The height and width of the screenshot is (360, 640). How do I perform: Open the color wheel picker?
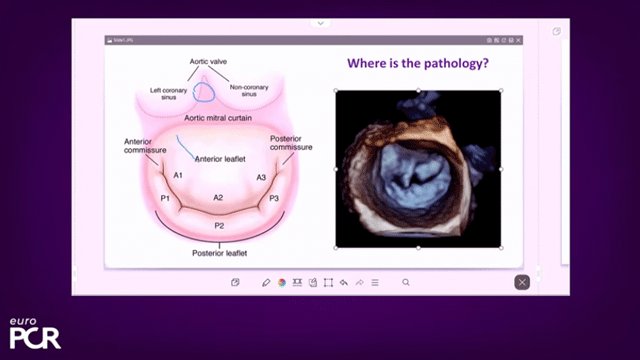pos(282,282)
